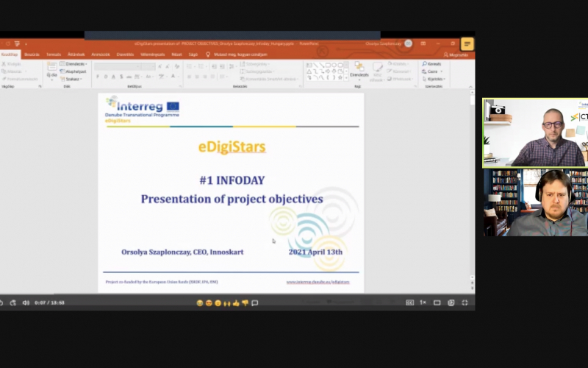Click the Kivágás cut button
The image size is (588, 368).
11,64
